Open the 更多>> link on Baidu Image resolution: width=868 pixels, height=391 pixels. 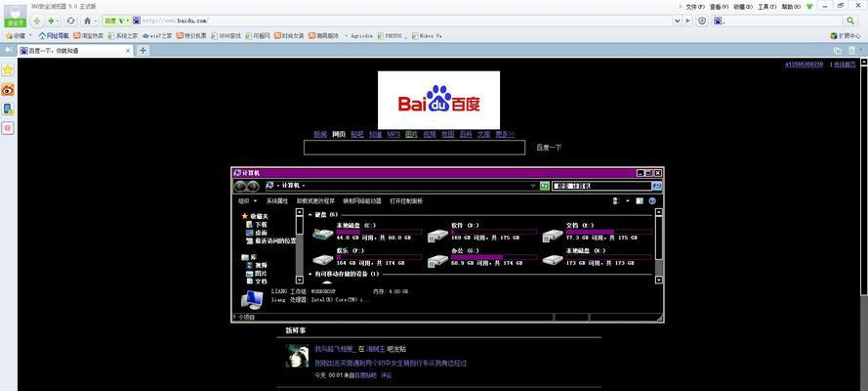point(505,134)
